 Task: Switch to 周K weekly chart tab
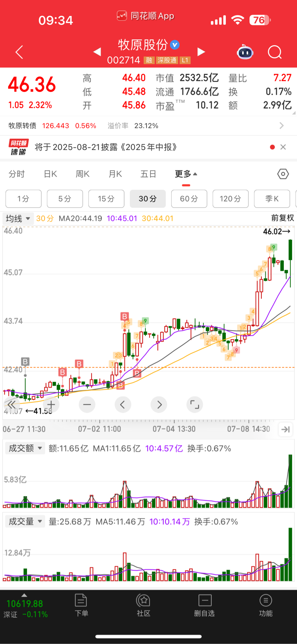82,174
